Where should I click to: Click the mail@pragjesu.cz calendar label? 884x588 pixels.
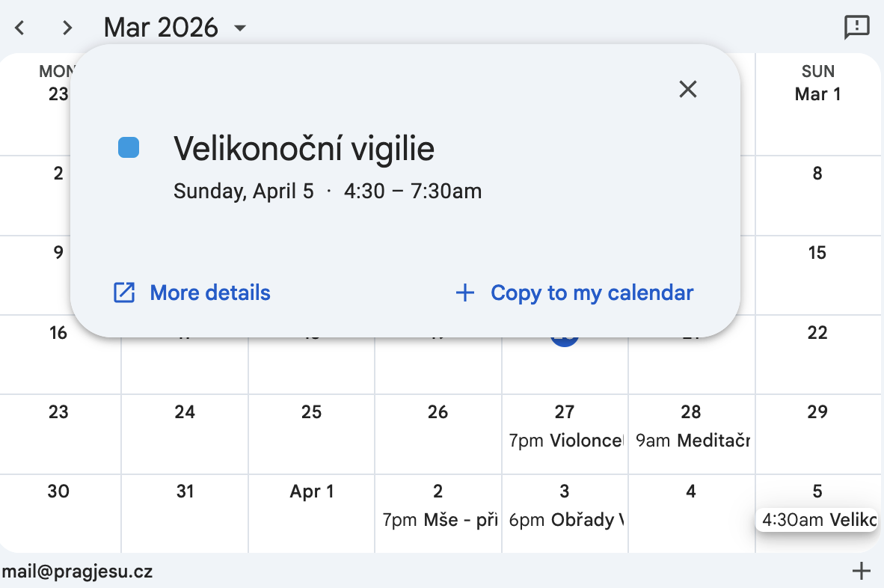tap(77, 572)
